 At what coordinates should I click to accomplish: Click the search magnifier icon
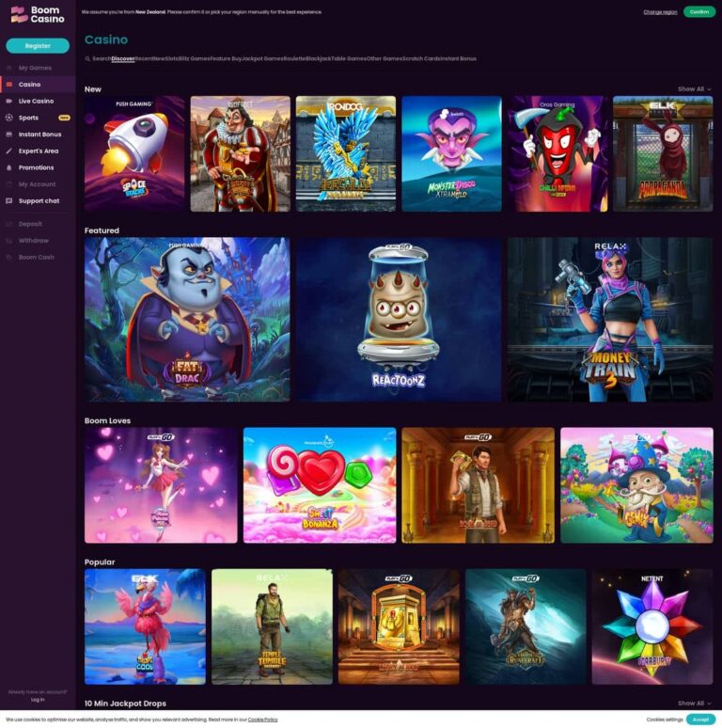[x=87, y=59]
